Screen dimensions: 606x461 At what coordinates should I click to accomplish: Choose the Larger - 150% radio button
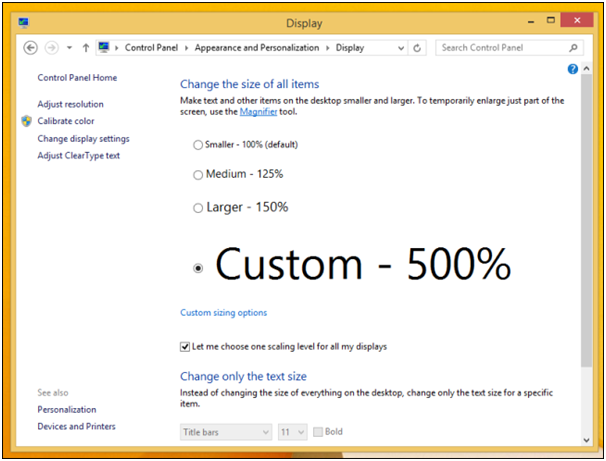tap(197, 208)
